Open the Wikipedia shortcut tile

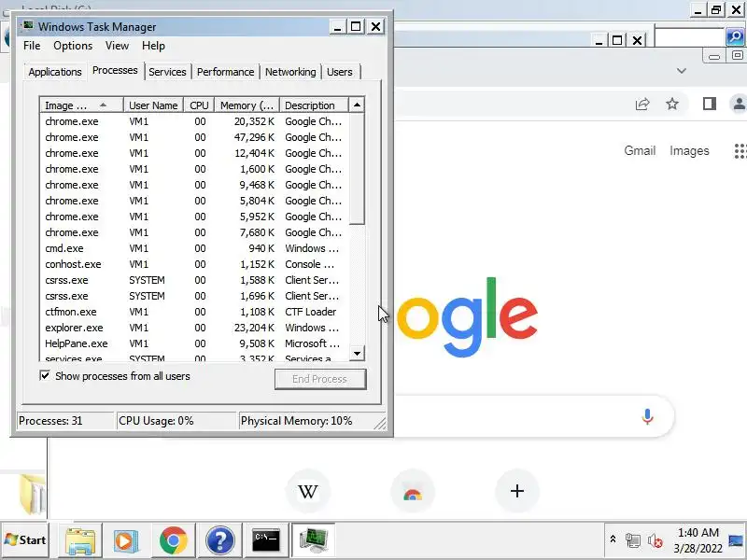(x=308, y=491)
